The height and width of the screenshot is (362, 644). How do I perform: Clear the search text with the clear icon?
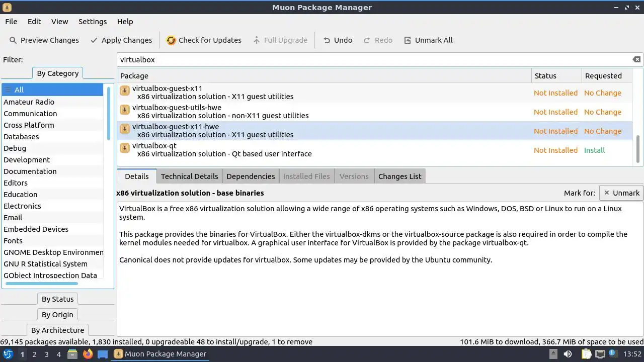[636, 59]
